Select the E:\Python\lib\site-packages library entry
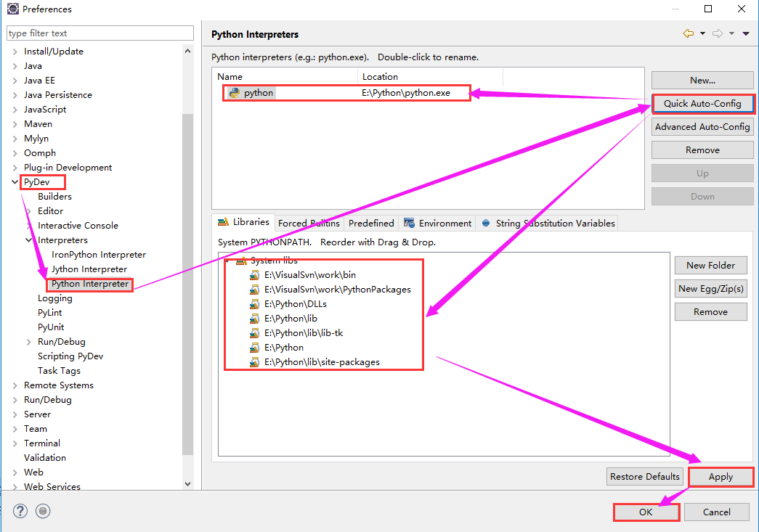This screenshot has width=759, height=532. (x=321, y=362)
